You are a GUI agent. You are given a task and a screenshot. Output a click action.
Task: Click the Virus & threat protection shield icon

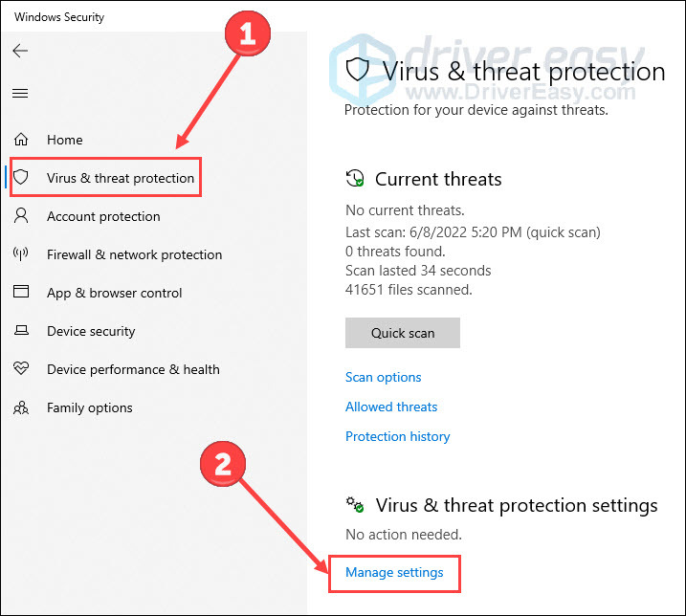tap(21, 178)
